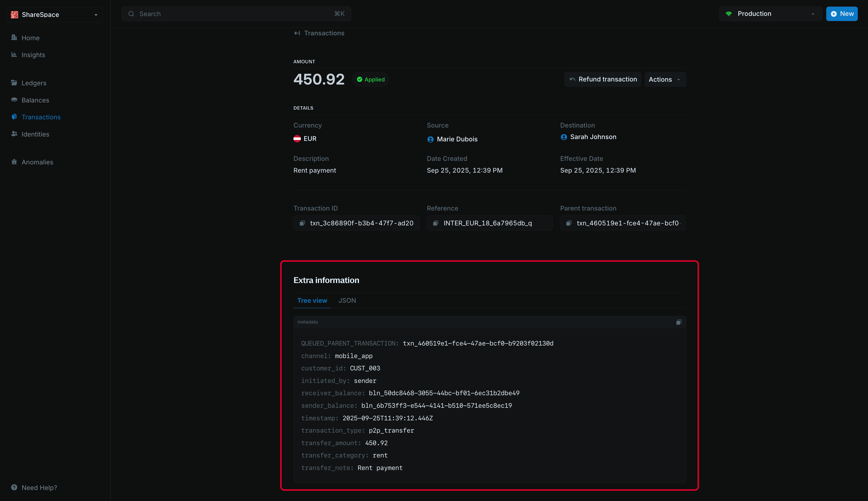Select the Tree view tab
Viewport: 868px width, 501px height.
[312, 300]
